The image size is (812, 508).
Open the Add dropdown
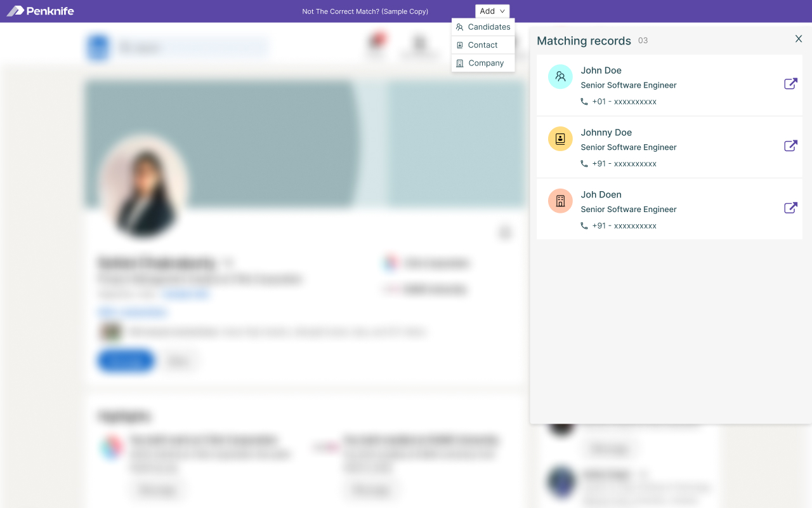click(492, 11)
